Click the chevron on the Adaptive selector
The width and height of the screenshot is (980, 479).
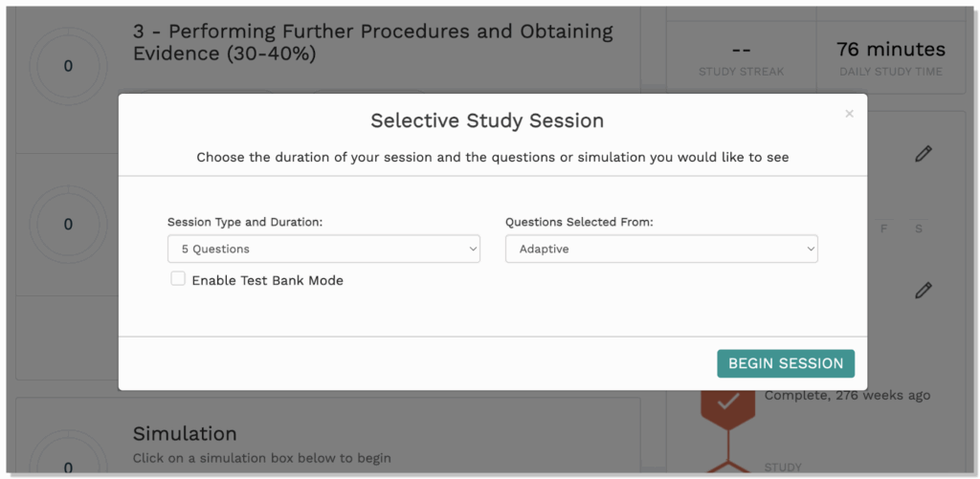[x=811, y=249]
